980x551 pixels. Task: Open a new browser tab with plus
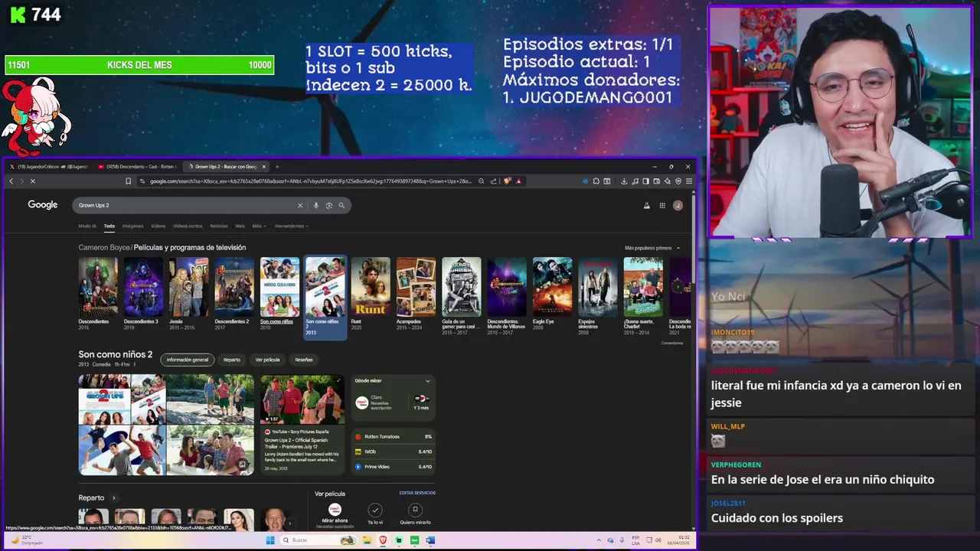[277, 166]
